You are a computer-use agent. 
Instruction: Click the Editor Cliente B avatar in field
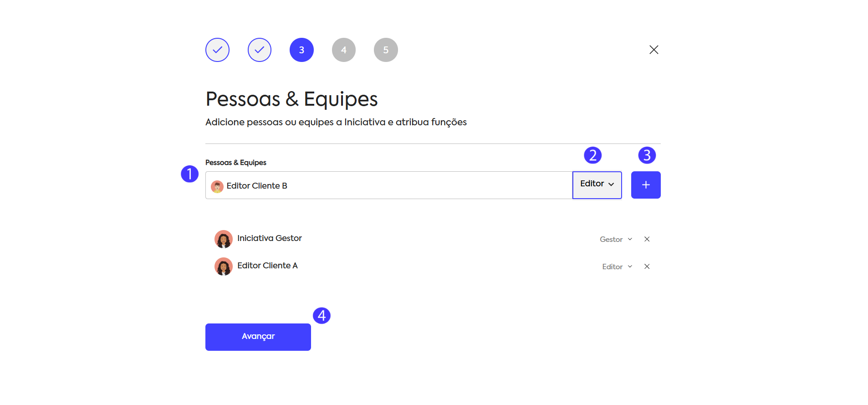[217, 186]
